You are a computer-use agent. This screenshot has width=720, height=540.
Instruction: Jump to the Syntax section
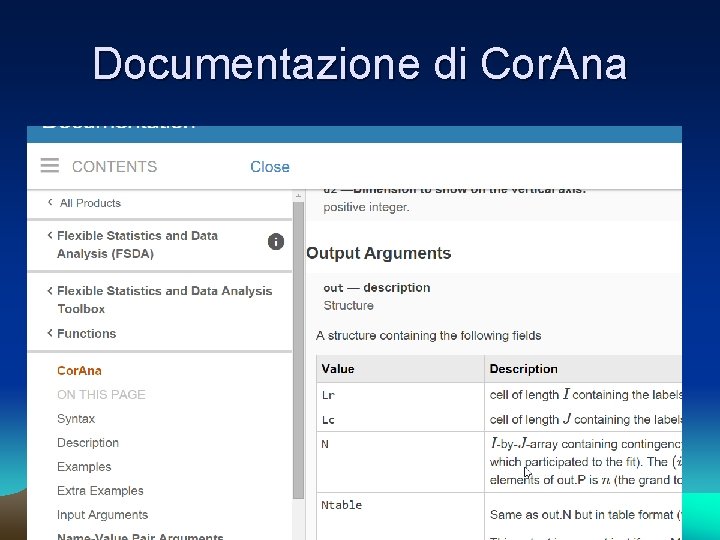(x=76, y=419)
